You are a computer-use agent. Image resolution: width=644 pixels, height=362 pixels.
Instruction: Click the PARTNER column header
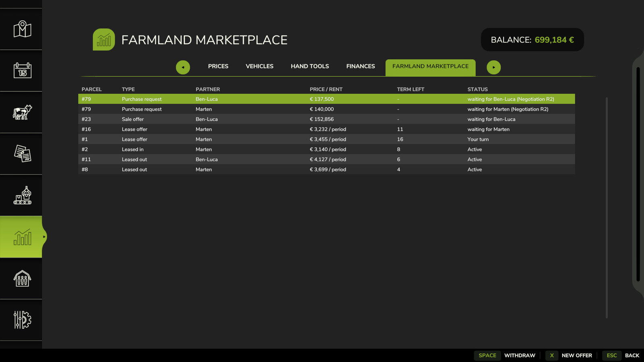(208, 89)
